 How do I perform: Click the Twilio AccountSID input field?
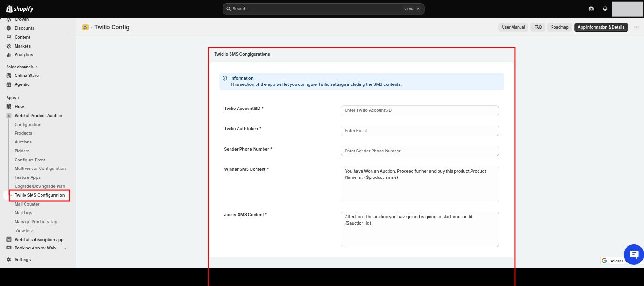[420, 110]
